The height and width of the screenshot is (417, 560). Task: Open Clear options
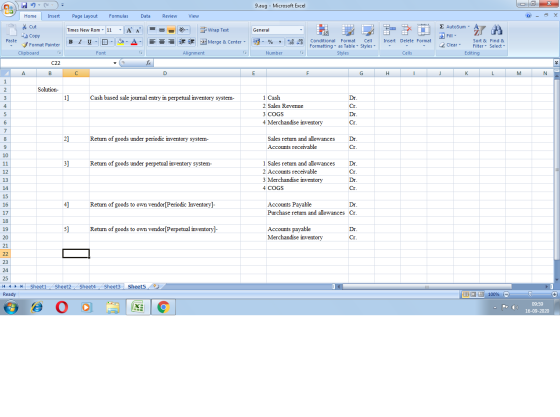(x=450, y=45)
